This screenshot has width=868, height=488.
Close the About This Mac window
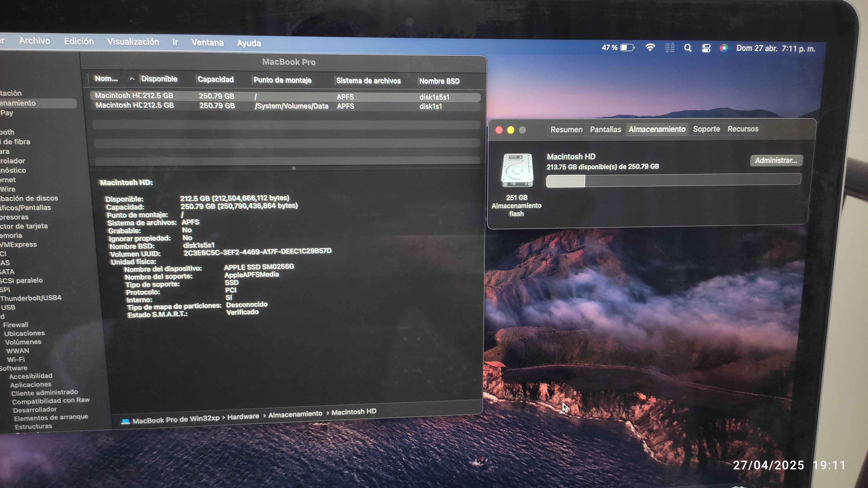coord(499,130)
